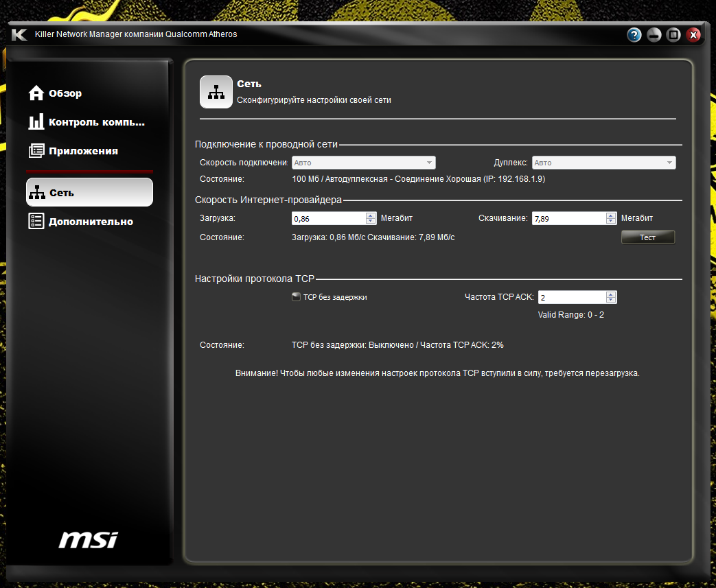This screenshot has width=716, height=588.
Task: Click the network tree icon in the Сеть header
Action: tap(216, 93)
